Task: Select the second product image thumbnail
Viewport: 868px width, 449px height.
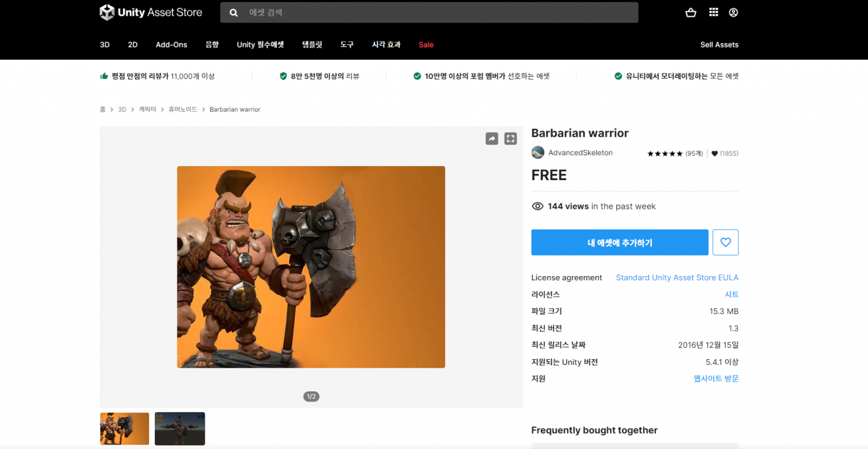Action: (x=180, y=429)
